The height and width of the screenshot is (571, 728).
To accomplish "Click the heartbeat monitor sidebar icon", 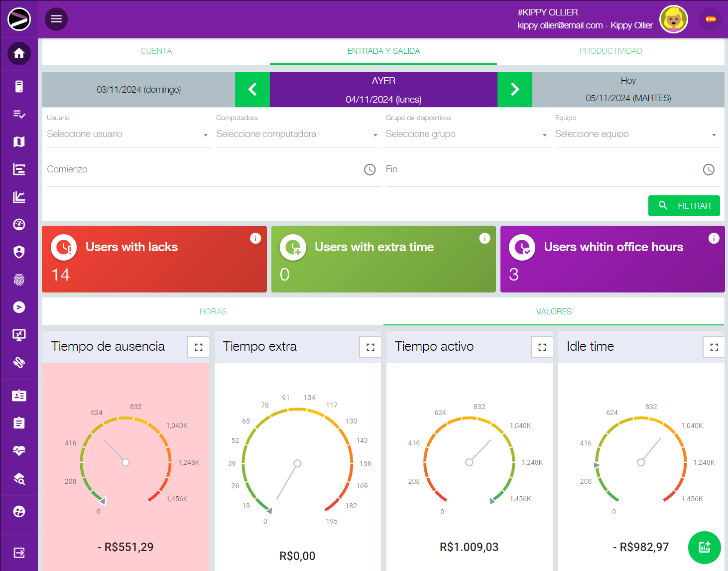I will click(19, 450).
